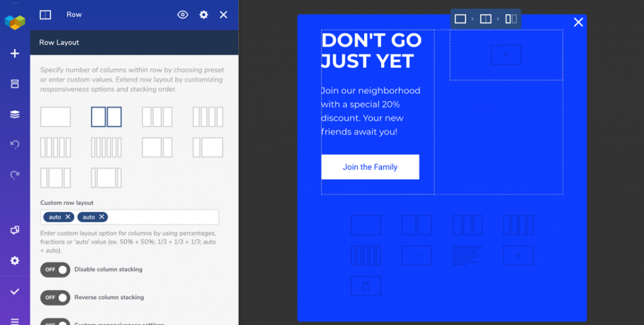
Task: Toggle Disable column stacking switch
Action: pos(55,270)
